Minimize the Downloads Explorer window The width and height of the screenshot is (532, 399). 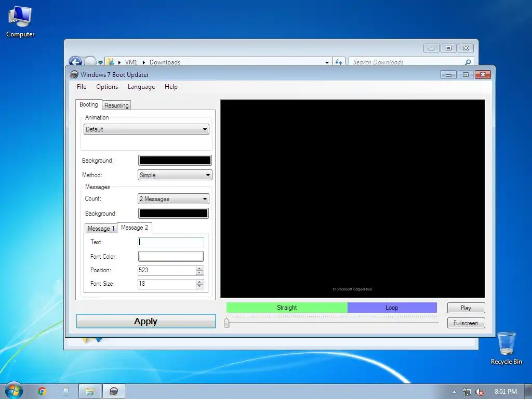[431, 48]
